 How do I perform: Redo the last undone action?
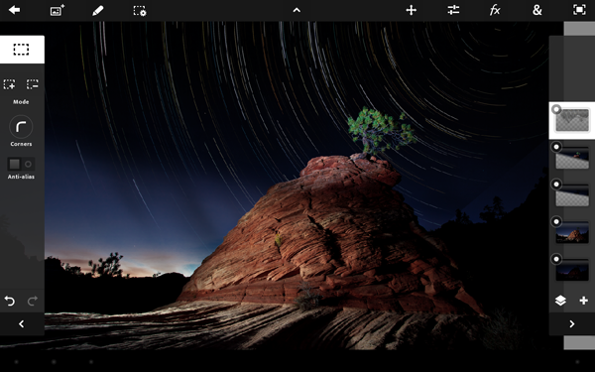33,301
